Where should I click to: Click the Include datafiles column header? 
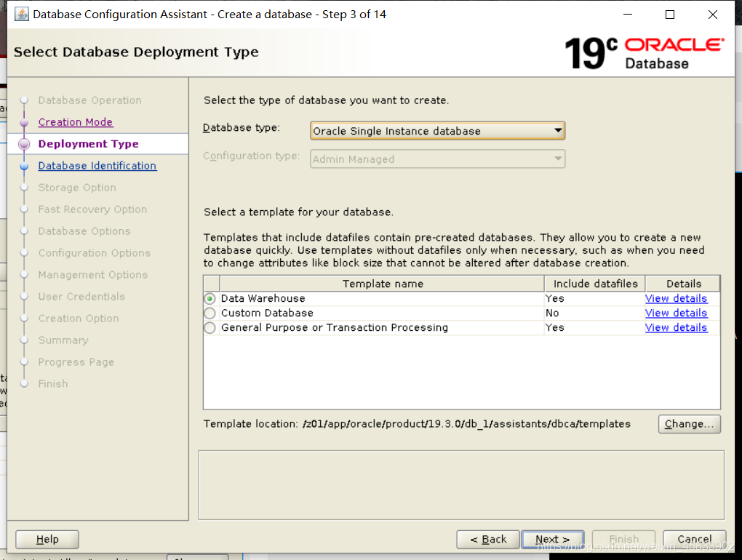(595, 284)
